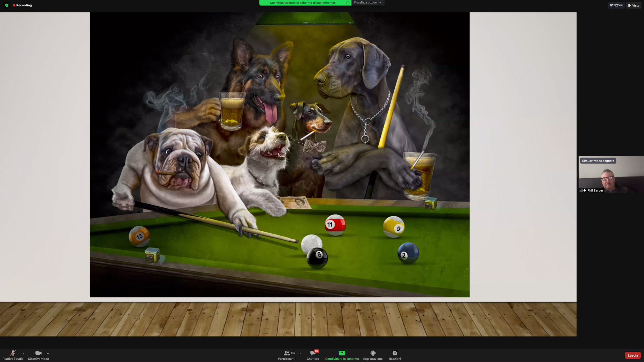Click Rimuovi video segnato button
Viewport: 644px width, 362px height.
pyautogui.click(x=598, y=161)
